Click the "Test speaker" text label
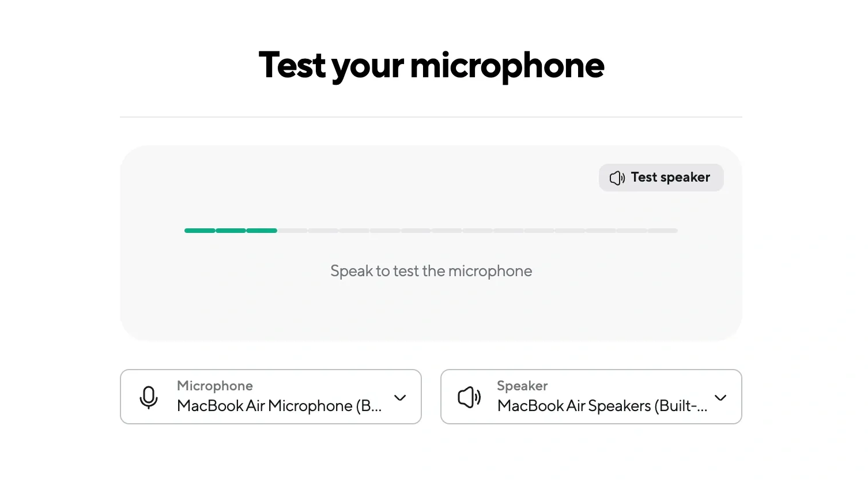868x482 pixels. (670, 178)
